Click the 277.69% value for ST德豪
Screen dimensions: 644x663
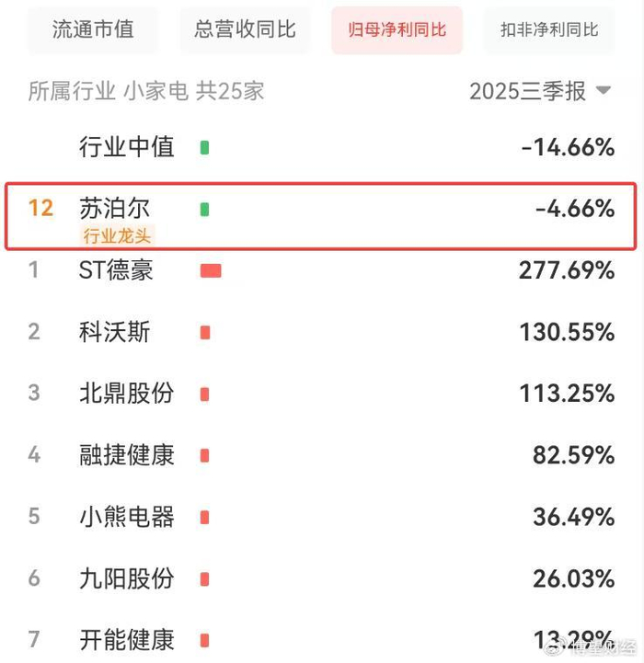tap(567, 270)
